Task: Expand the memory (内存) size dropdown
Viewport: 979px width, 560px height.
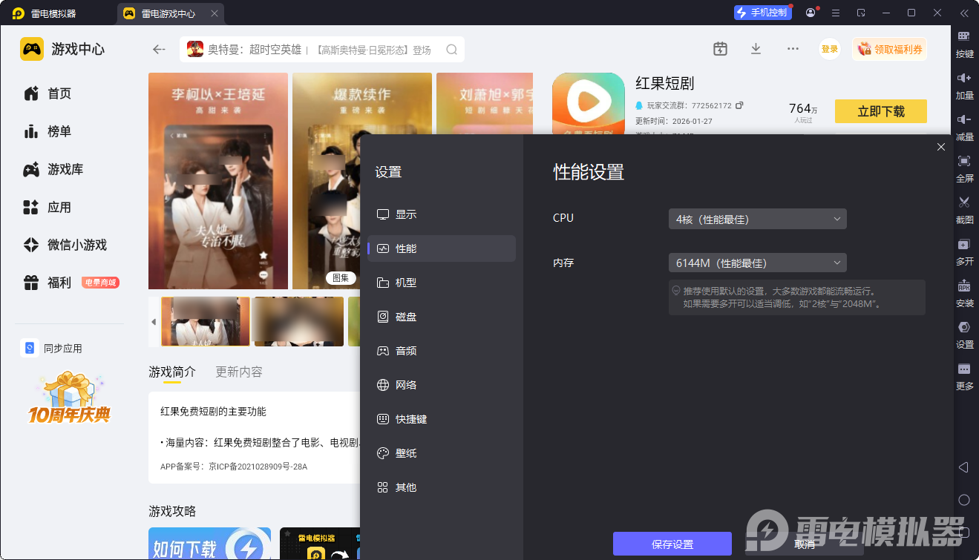Action: (757, 263)
